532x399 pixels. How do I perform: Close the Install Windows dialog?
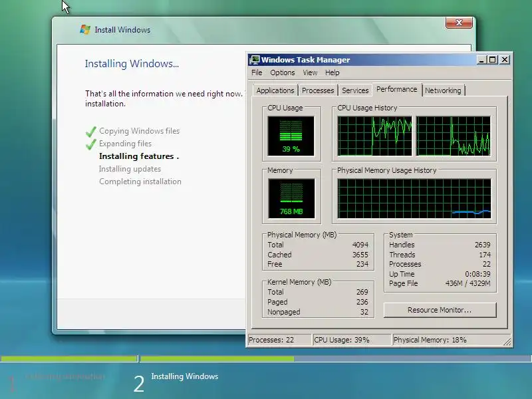point(459,23)
